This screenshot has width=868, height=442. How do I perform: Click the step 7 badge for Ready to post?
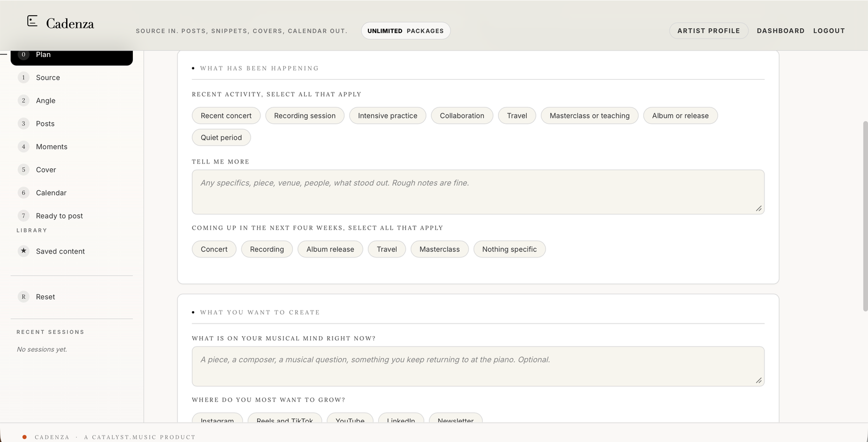pos(23,216)
